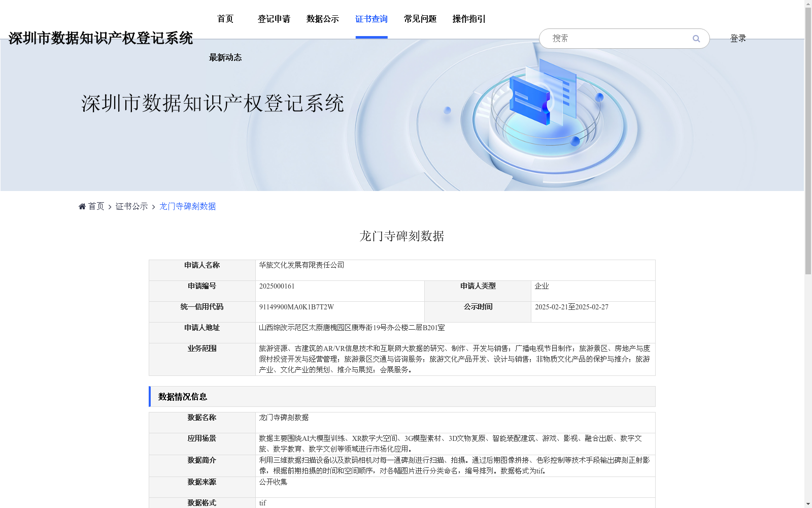Open the 操作指引 menu item
The image size is (812, 508).
469,19
